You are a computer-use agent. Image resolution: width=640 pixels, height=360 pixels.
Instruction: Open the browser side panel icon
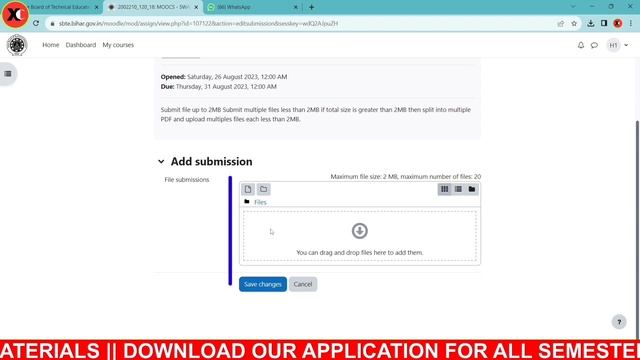[604, 23]
